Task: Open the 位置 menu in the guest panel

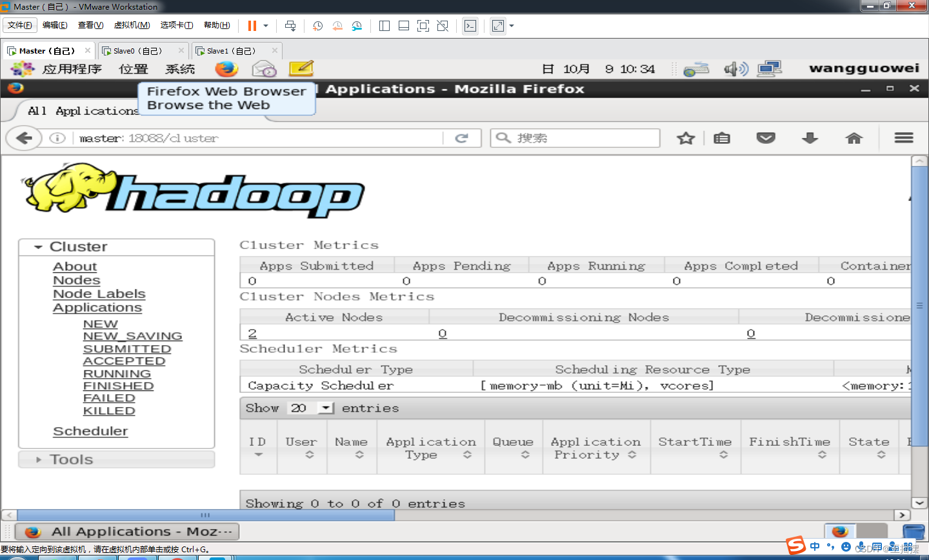Action: point(134,69)
